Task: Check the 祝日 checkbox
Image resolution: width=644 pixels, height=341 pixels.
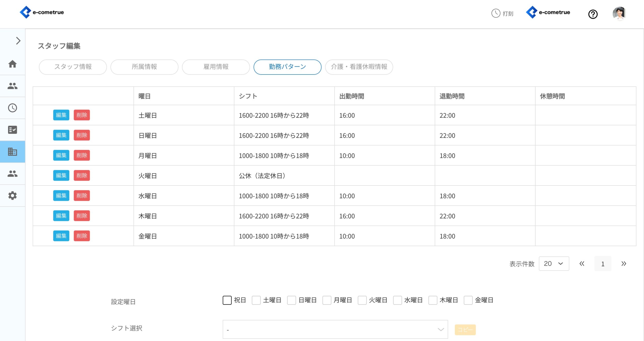Action: 227,300
